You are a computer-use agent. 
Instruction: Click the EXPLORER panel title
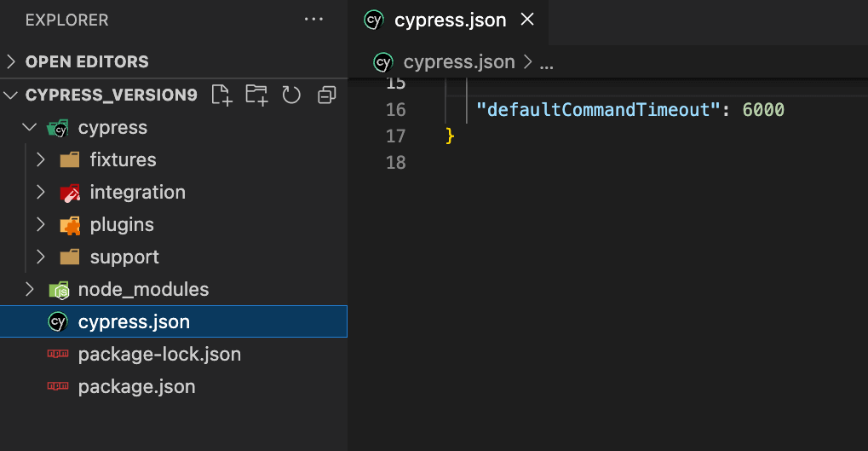point(67,20)
